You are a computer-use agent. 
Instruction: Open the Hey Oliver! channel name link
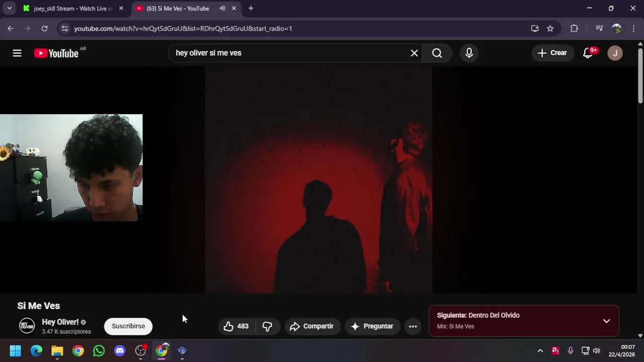[x=60, y=322]
